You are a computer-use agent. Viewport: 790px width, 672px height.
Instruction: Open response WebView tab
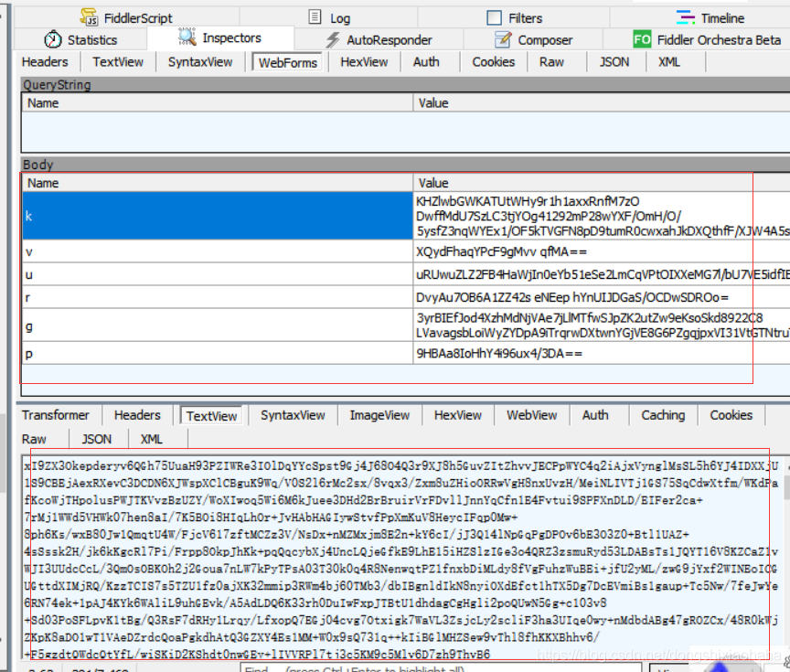pos(531,415)
